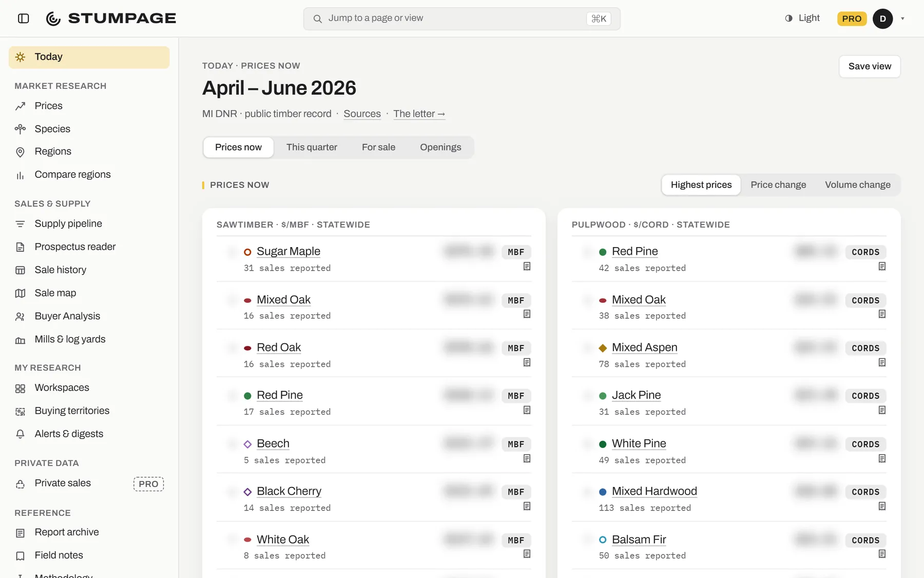Open Field notes
Image resolution: width=924 pixels, height=578 pixels.
coord(89,555)
